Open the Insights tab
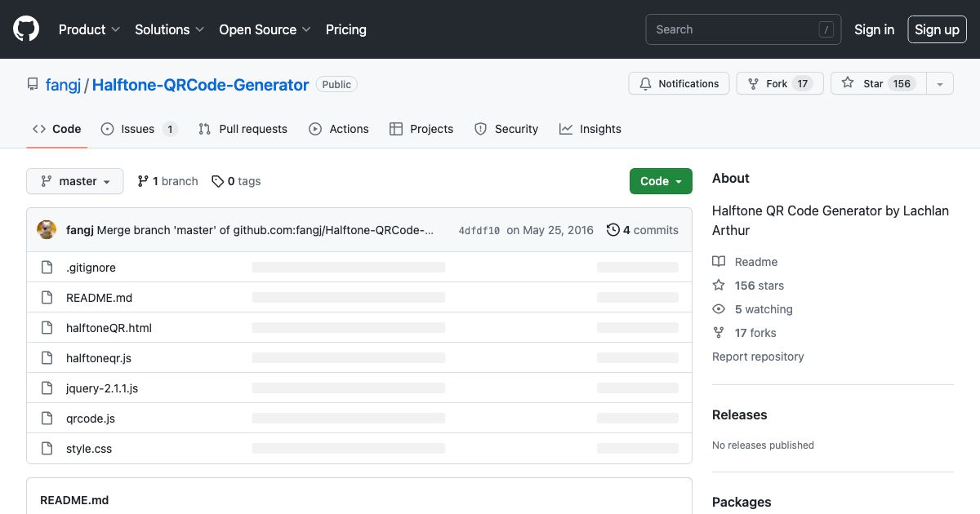980x514 pixels. pyautogui.click(x=590, y=129)
